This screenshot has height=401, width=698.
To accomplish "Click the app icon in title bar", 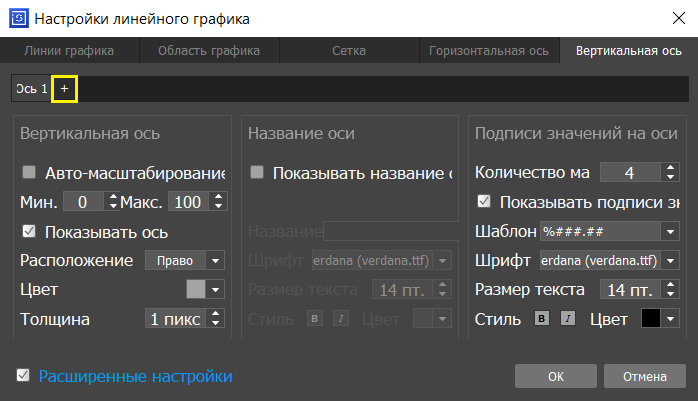I will pos(17,18).
